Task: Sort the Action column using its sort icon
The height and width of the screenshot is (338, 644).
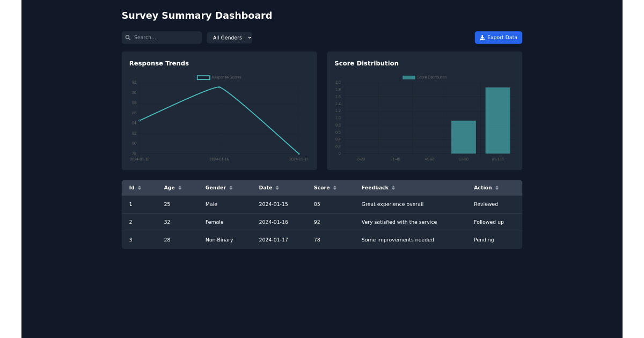Action: point(497,188)
